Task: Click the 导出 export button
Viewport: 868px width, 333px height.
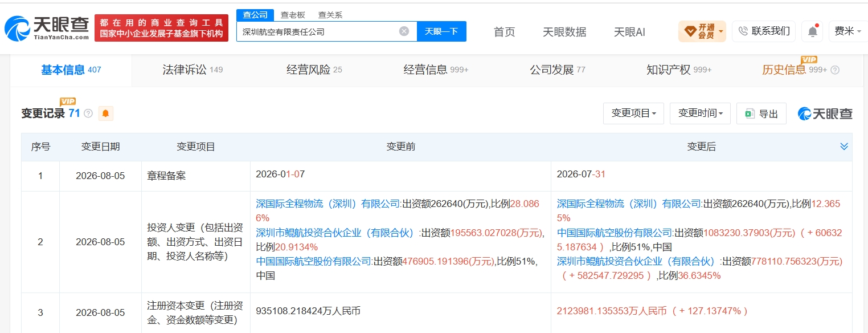Action: pos(761,113)
